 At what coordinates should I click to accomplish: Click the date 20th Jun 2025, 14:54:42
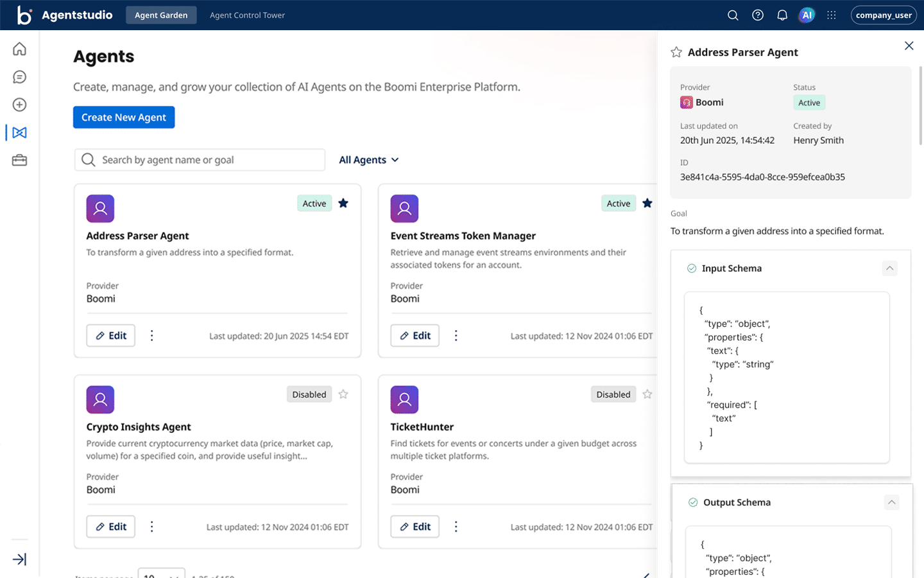click(728, 140)
